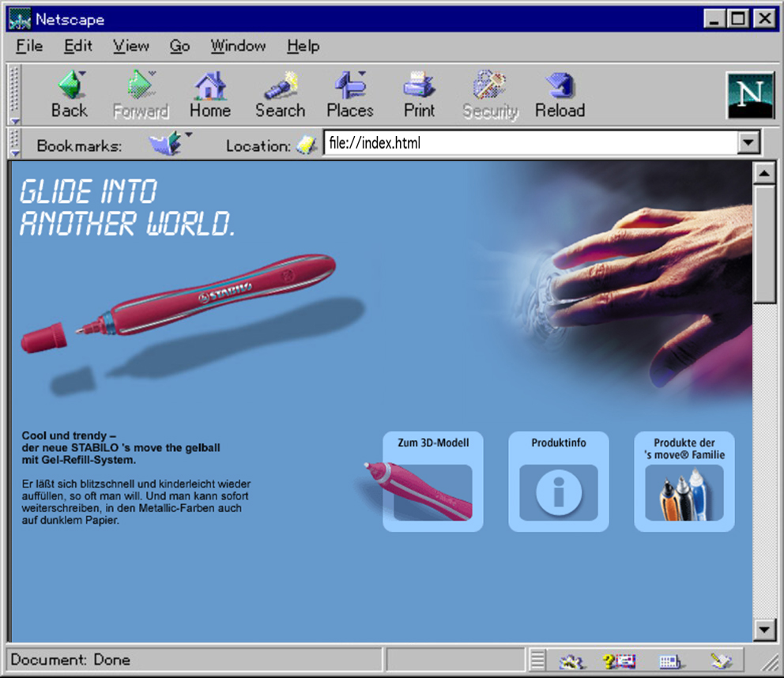The width and height of the screenshot is (784, 678).
Task: Click the Back navigation button
Action: pyautogui.click(x=70, y=94)
